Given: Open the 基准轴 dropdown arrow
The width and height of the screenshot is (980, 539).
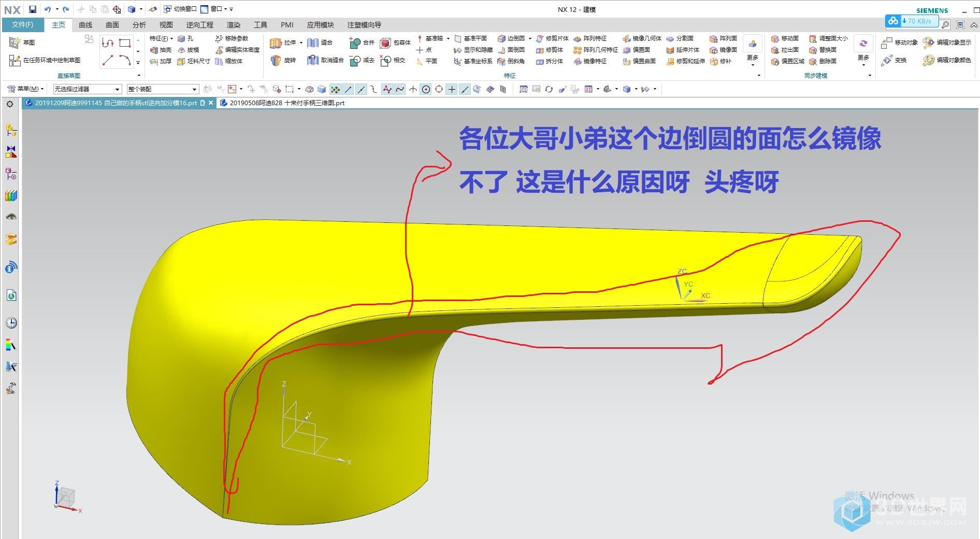Looking at the screenshot, I should (448, 38).
